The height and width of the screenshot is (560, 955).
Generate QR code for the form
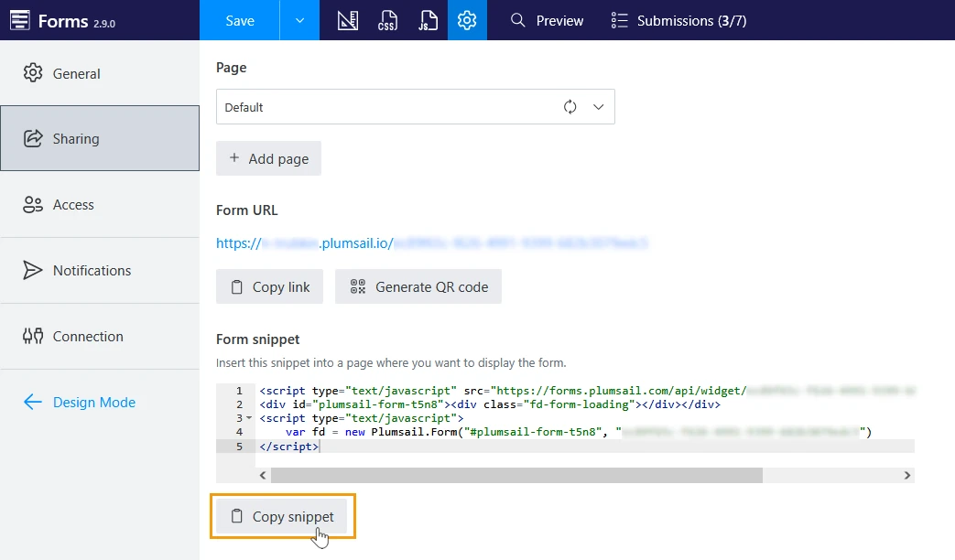point(418,286)
